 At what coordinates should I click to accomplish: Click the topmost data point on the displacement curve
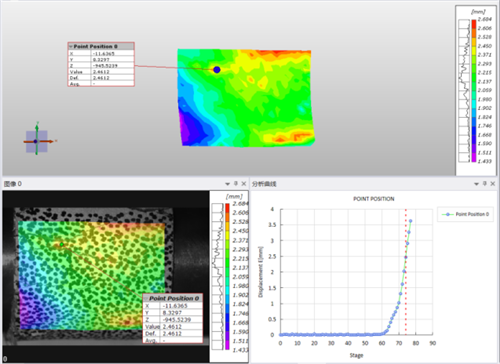[411, 221]
